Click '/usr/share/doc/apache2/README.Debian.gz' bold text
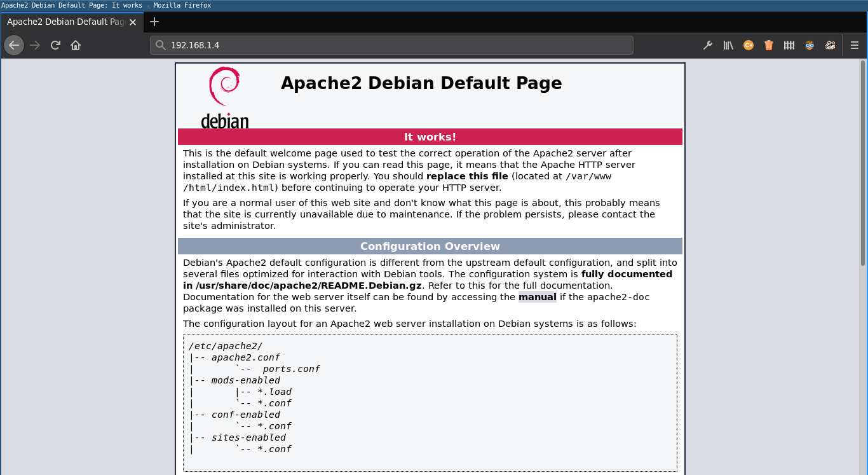Screen dimensions: 868x475 tap(309, 286)
